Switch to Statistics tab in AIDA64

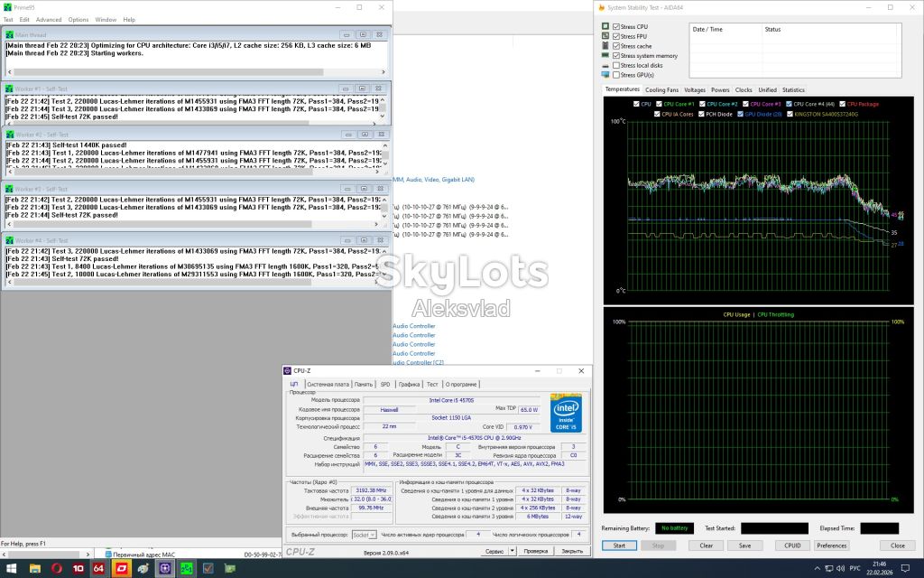click(793, 89)
